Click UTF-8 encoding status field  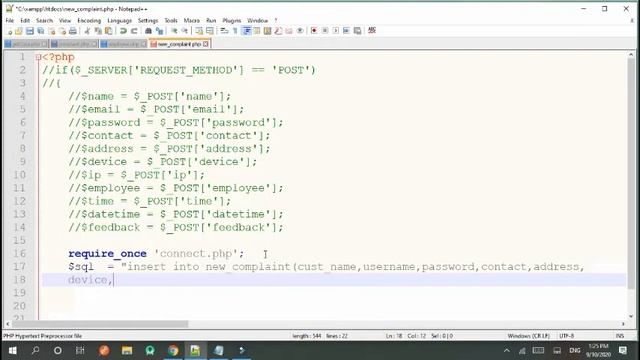coord(567,336)
